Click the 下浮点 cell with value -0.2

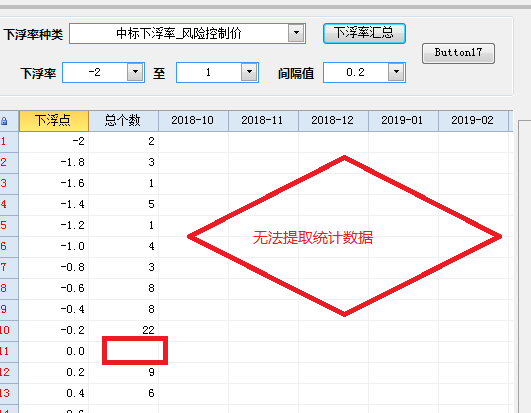pyautogui.click(x=54, y=330)
